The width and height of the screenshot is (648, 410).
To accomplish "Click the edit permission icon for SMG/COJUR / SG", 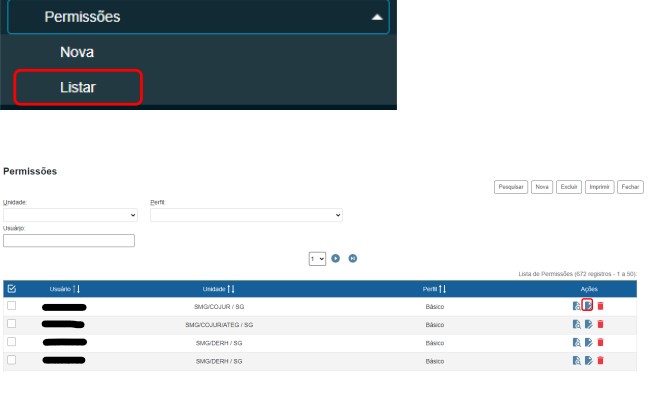I will coord(588,306).
